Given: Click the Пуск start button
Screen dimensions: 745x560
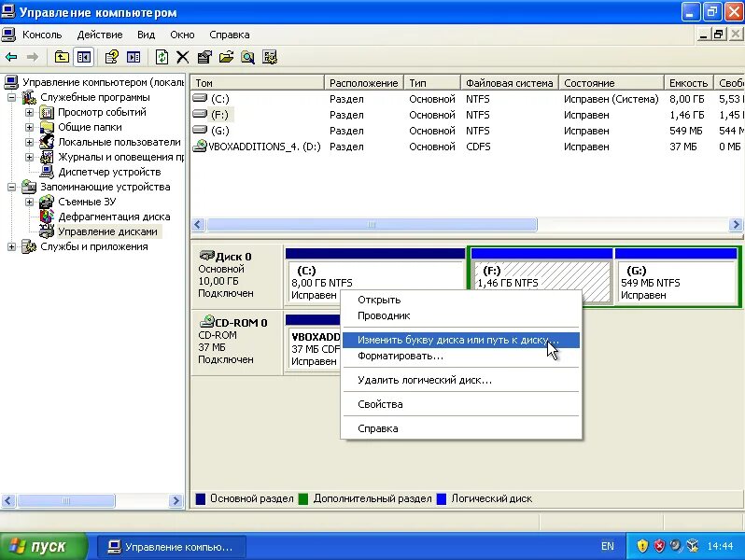Looking at the screenshot, I should pyautogui.click(x=44, y=546).
